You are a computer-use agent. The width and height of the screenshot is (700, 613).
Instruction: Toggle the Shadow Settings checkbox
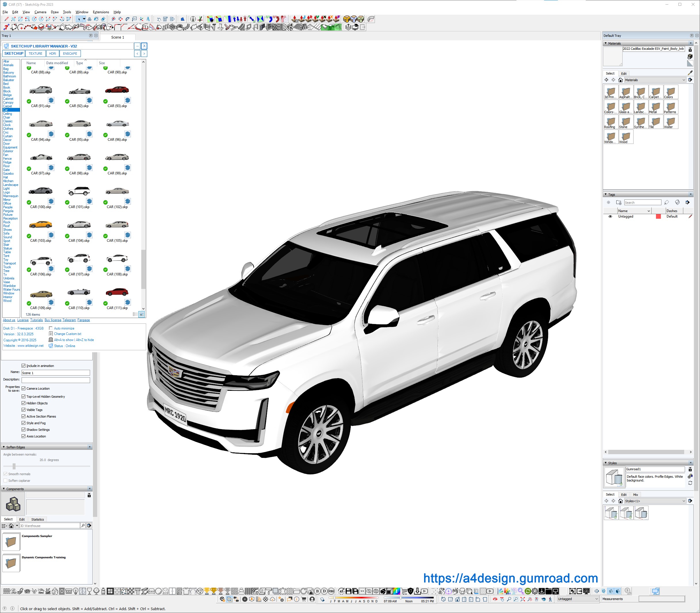tap(24, 430)
